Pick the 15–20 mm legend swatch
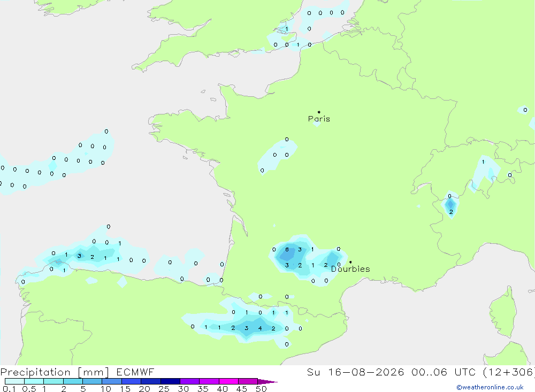The height and width of the screenshot is (392, 535). (132, 381)
